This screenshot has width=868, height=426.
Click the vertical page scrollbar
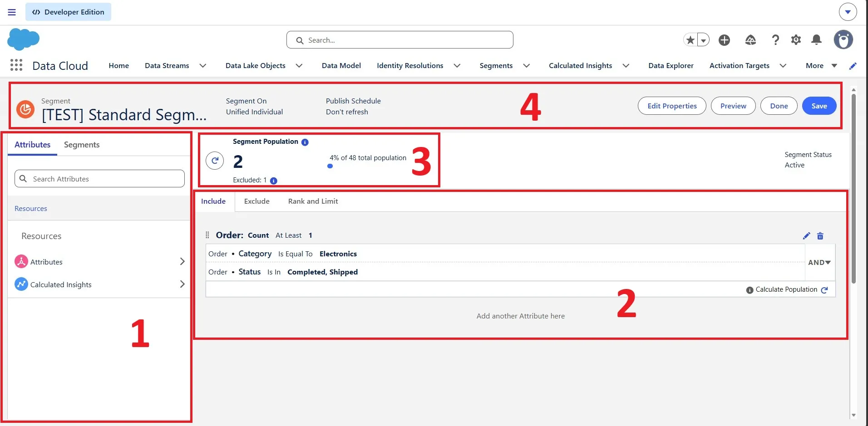[853, 189]
